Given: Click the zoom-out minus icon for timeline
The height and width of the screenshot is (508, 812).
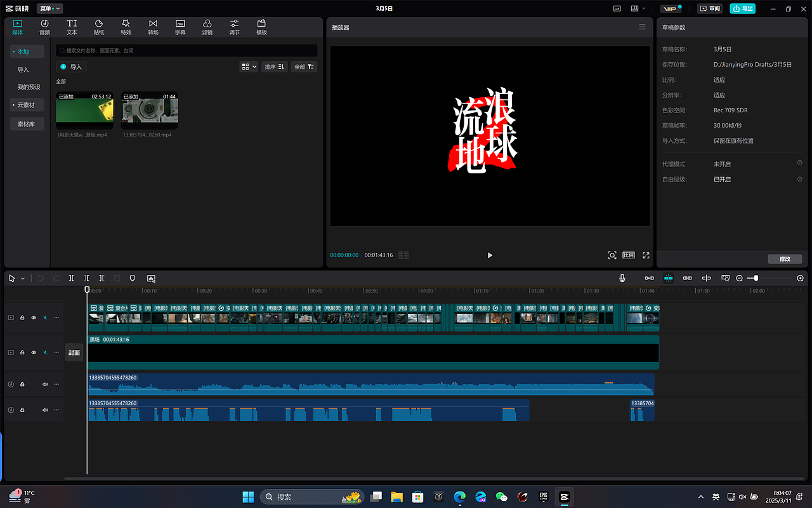Looking at the screenshot, I should pos(739,278).
